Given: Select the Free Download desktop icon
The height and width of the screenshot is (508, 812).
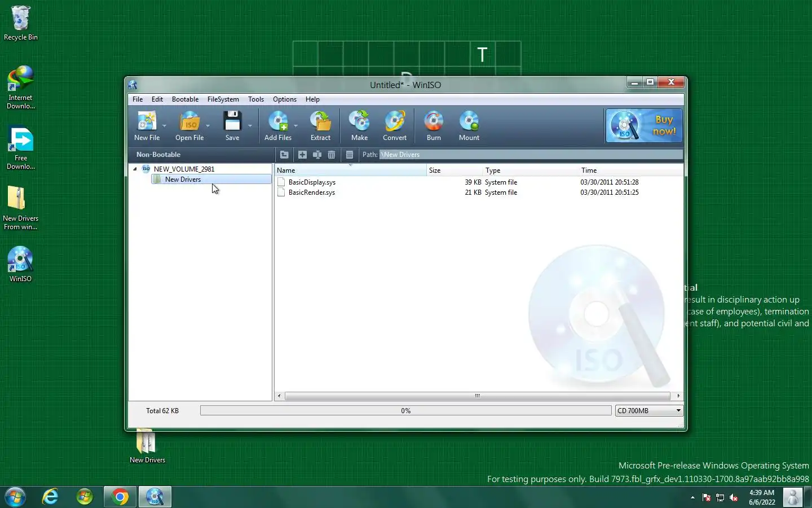Looking at the screenshot, I should click(x=21, y=148).
